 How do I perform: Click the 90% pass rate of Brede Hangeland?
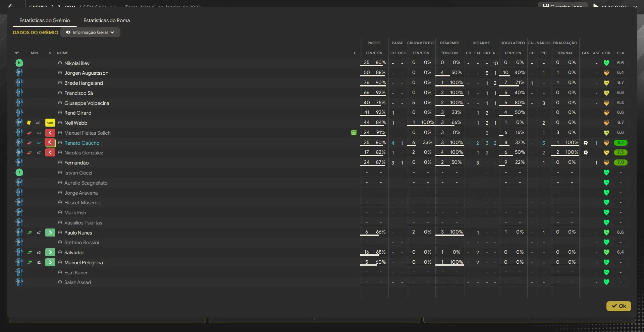(x=380, y=82)
